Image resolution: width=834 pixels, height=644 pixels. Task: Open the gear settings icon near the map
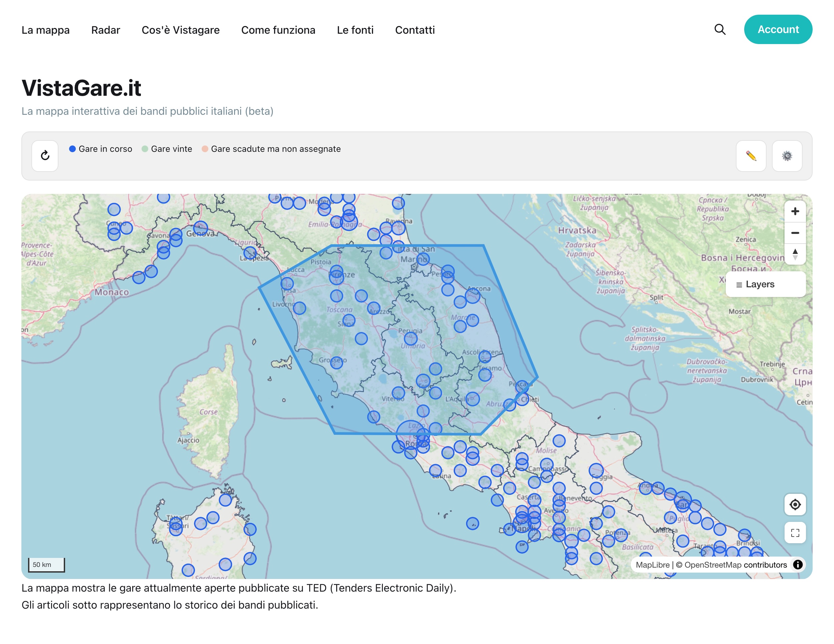787,156
